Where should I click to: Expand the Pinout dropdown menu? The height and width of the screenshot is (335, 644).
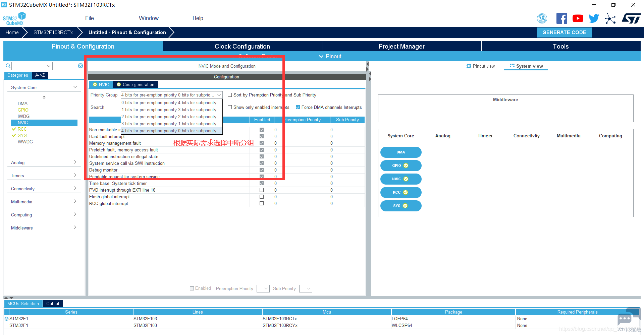pyautogui.click(x=330, y=56)
